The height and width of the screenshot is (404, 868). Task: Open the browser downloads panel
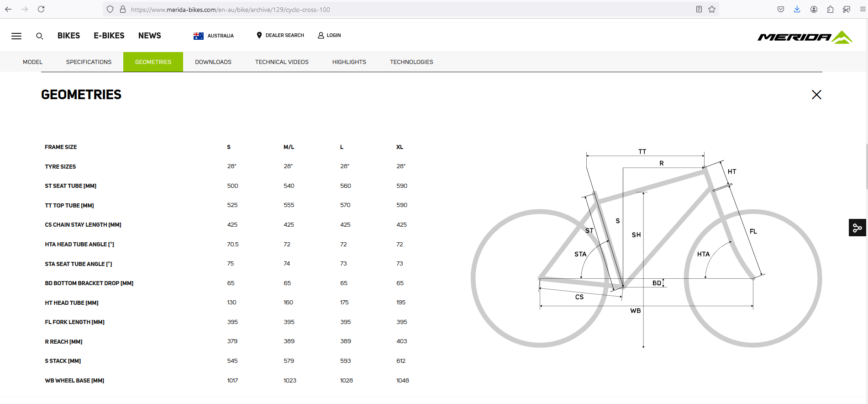point(797,9)
